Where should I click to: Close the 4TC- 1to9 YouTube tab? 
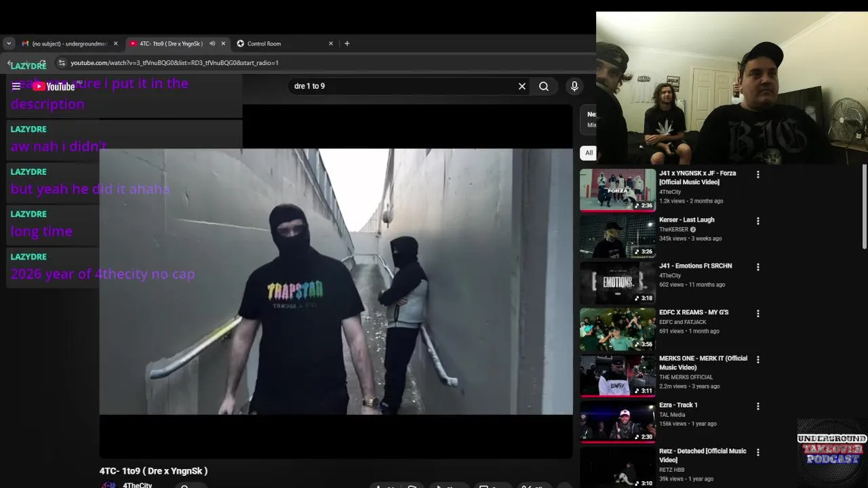pos(223,43)
